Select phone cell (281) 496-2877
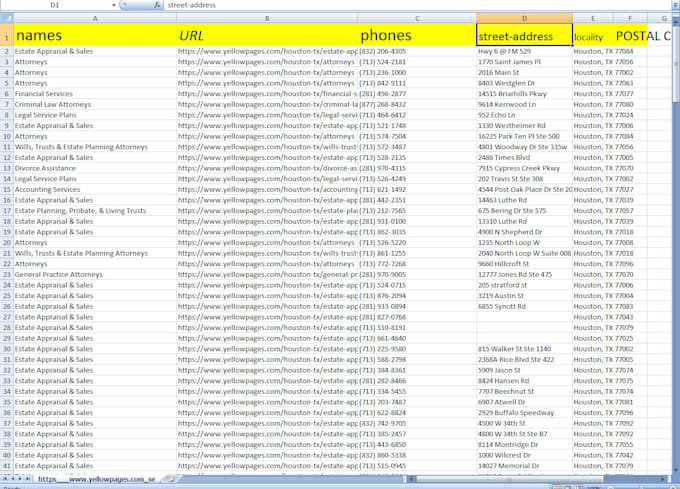This screenshot has width=680, height=489. tap(417, 94)
